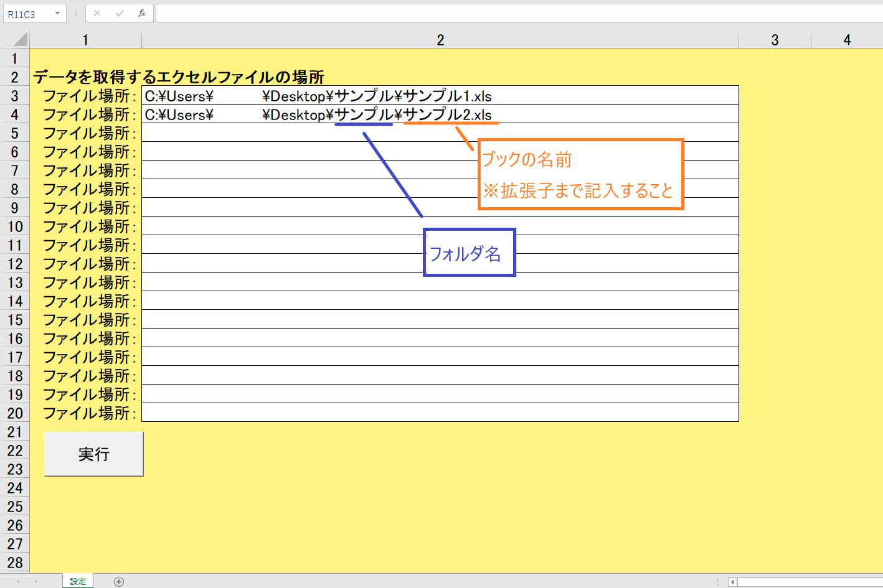This screenshot has height=588, width=883.
Task: Click the cell containing サンプル2.xls path
Action: (440, 114)
